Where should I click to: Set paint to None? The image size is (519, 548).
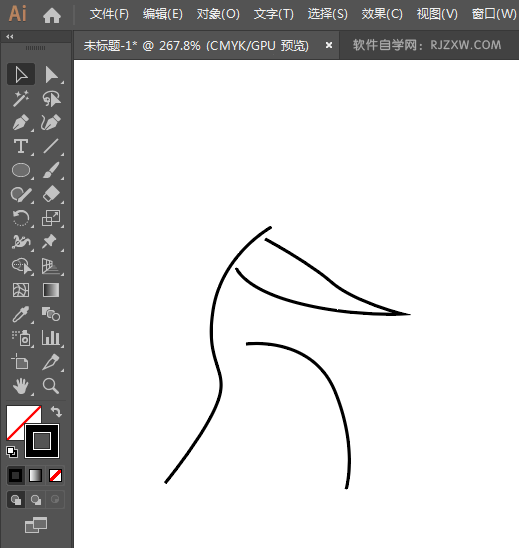pos(55,476)
